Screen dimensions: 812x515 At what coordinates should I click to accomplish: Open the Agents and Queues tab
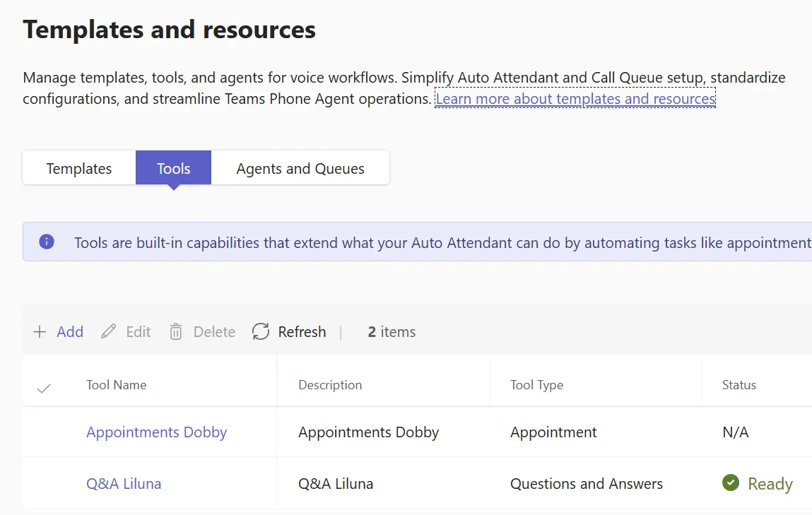300,168
